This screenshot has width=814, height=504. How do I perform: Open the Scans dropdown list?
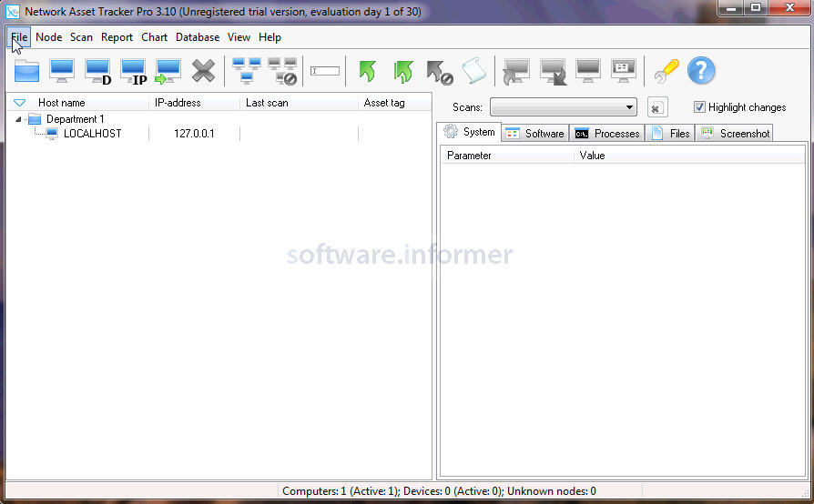564,107
